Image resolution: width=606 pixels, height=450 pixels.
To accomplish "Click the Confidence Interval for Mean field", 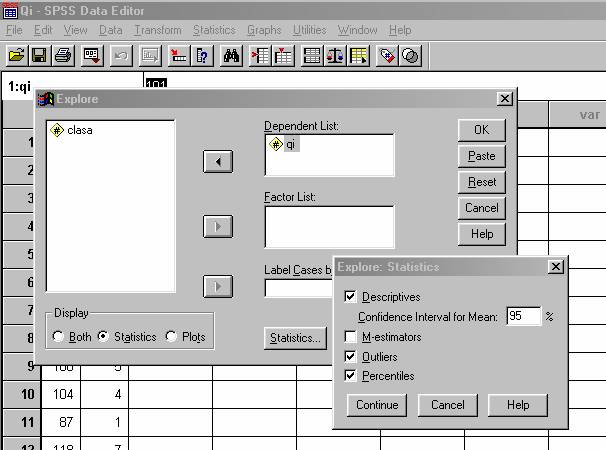I will pos(522,316).
